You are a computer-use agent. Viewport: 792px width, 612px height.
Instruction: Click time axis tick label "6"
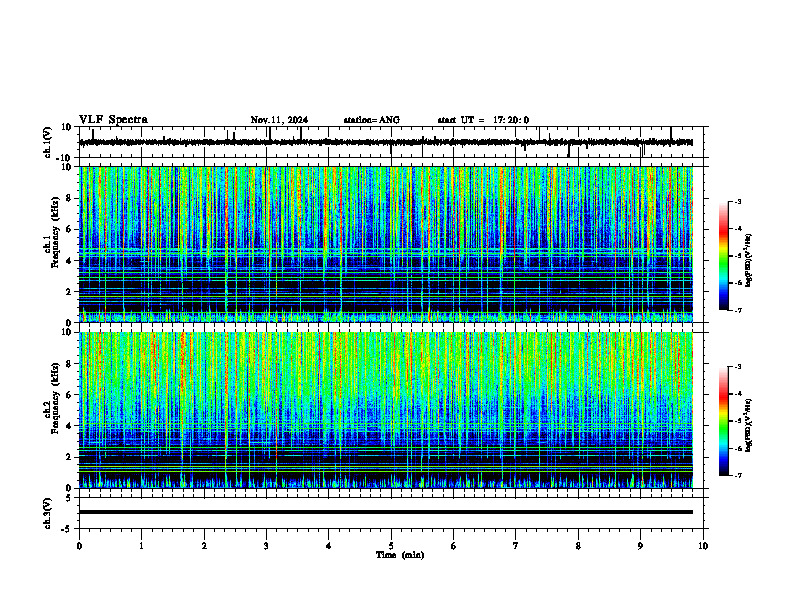(454, 546)
